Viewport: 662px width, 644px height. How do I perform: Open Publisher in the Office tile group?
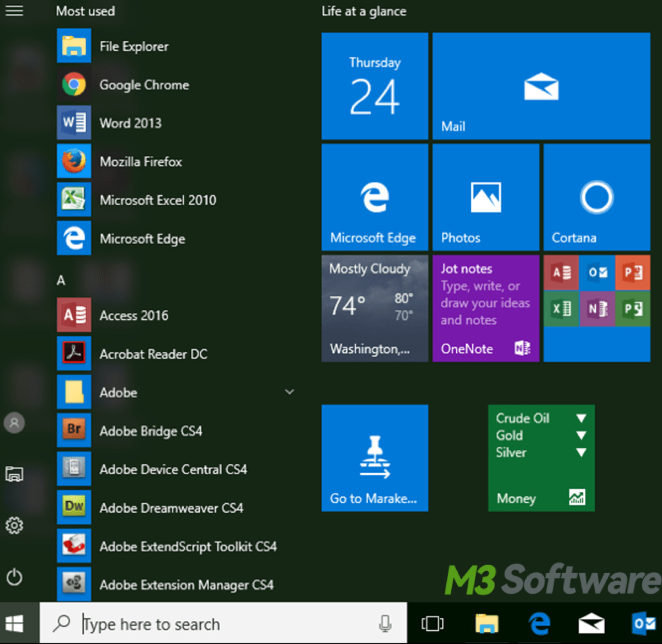[x=633, y=309]
